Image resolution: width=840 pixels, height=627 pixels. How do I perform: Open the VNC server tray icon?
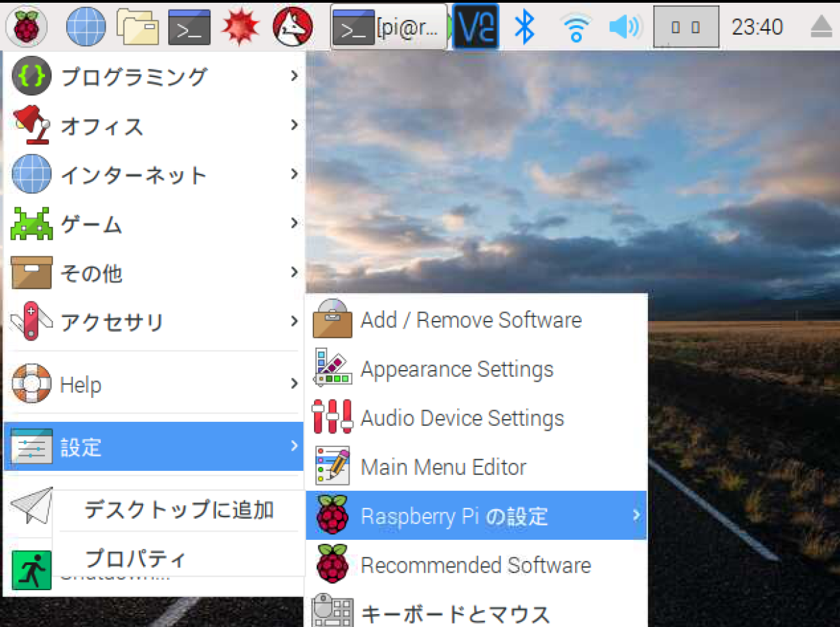click(x=476, y=27)
